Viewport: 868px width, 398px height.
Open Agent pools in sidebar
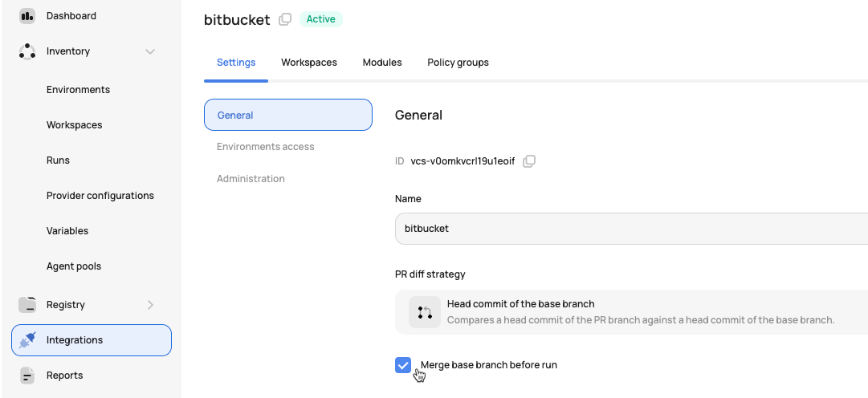[74, 266]
